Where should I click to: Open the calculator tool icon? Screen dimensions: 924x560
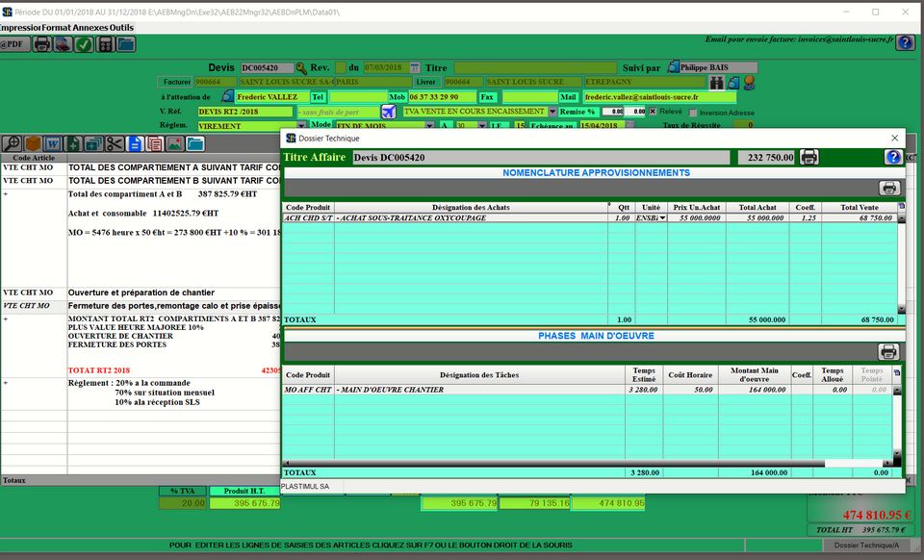coord(105,44)
